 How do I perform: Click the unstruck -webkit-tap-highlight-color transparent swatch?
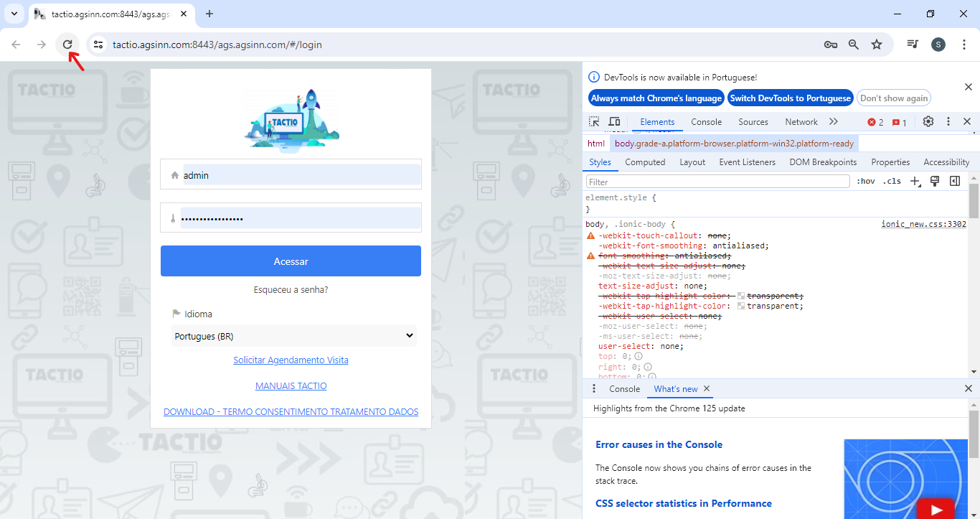pyautogui.click(x=741, y=307)
